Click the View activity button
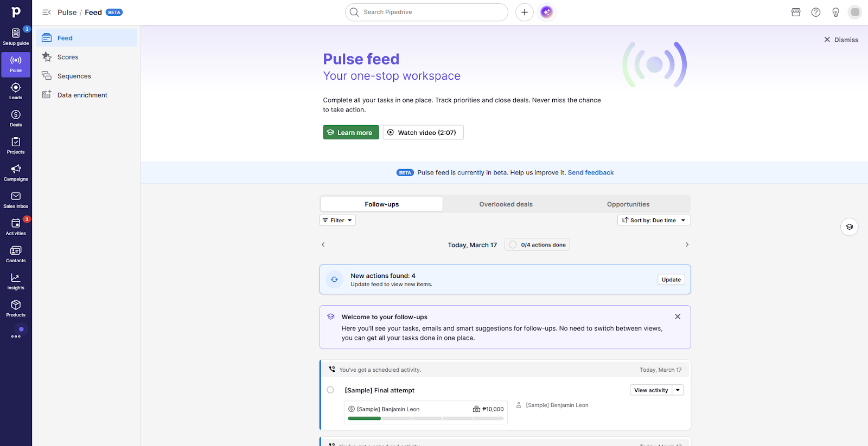This screenshot has width=868, height=446. pyautogui.click(x=651, y=390)
